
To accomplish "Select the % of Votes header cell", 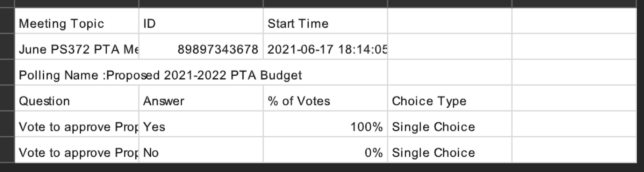I will [x=325, y=101].
